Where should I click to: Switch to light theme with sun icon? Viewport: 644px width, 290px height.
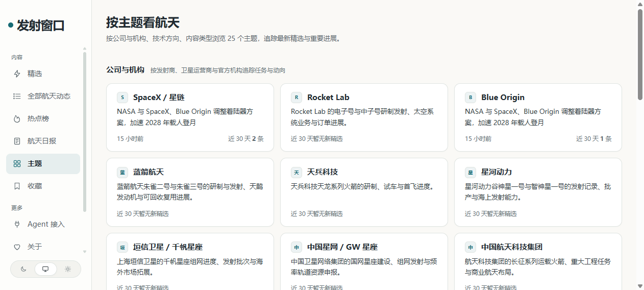[x=68, y=269]
